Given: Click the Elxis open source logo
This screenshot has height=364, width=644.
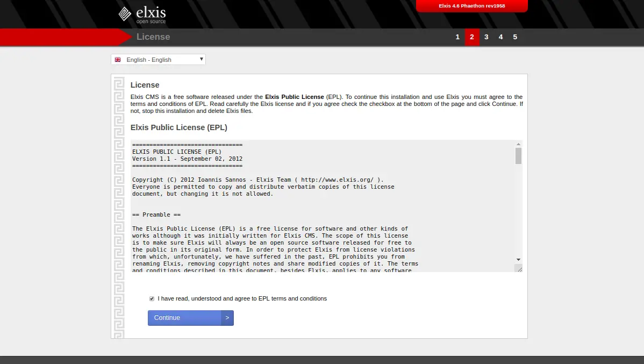Looking at the screenshot, I should pos(142,15).
